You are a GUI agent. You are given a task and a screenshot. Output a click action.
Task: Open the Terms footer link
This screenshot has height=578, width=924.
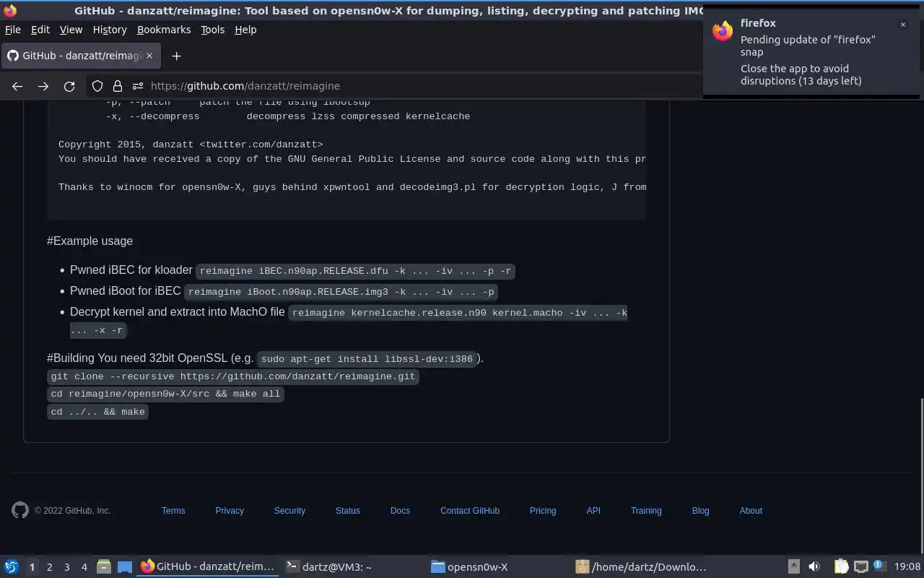click(173, 510)
